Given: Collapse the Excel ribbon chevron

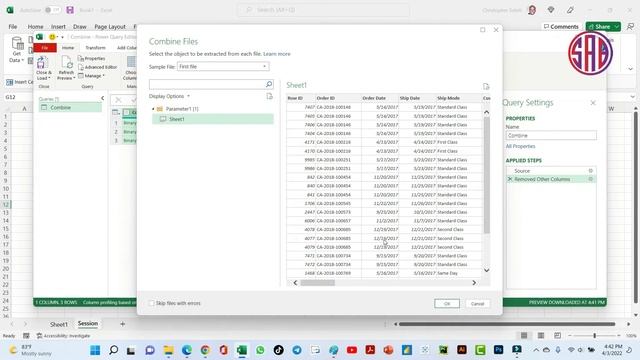Looking at the screenshot, I should click(631, 69).
